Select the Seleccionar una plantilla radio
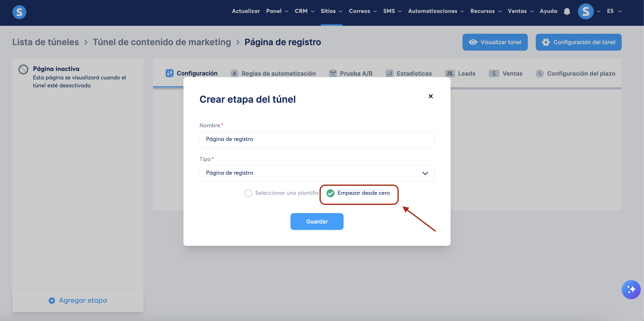This screenshot has height=321, width=644. click(x=248, y=193)
